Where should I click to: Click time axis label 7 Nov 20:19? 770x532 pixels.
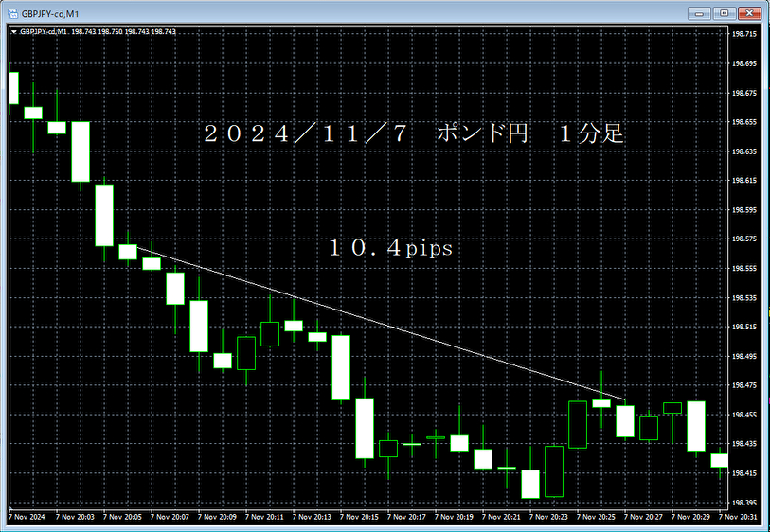[x=454, y=517]
